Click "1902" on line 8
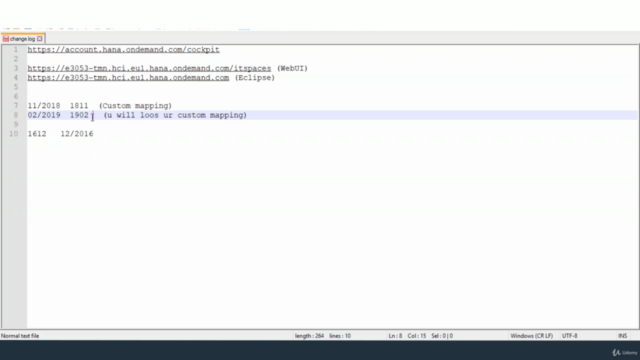 (79, 115)
